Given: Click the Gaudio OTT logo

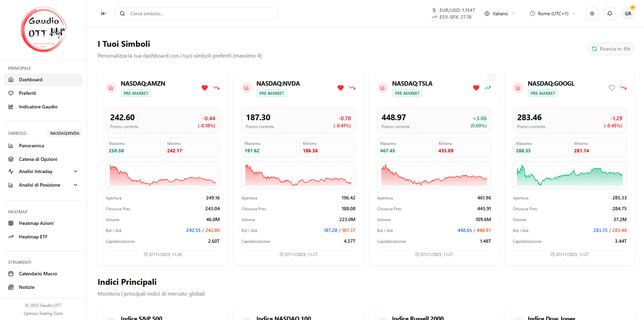Looking at the screenshot, I should pos(43,29).
